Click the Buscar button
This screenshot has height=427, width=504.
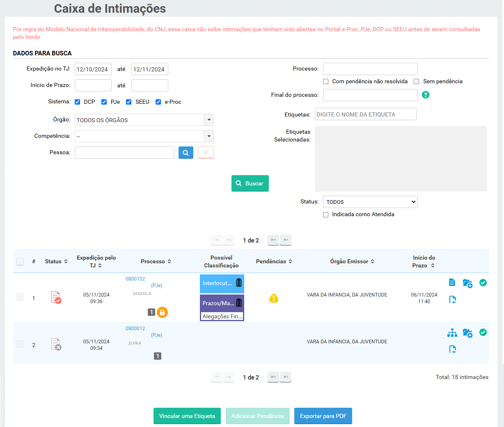[250, 183]
